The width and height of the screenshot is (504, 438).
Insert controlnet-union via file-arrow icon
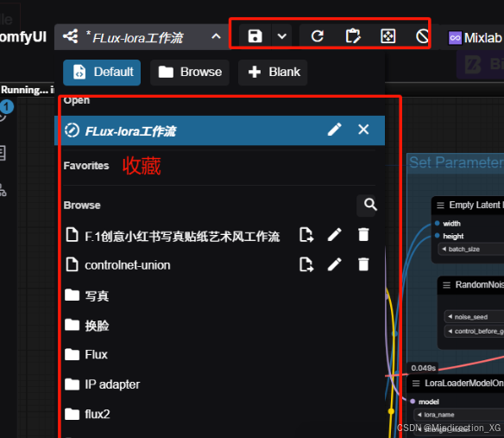pyautogui.click(x=306, y=264)
